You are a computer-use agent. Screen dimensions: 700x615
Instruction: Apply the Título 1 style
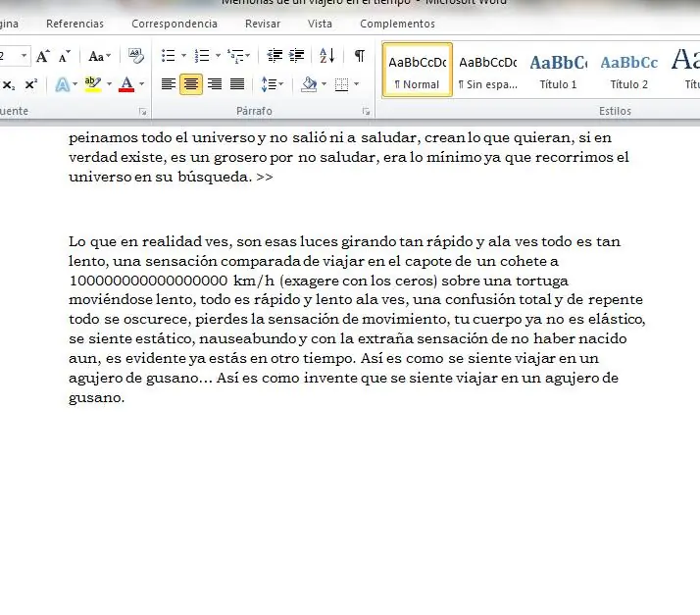(x=558, y=70)
